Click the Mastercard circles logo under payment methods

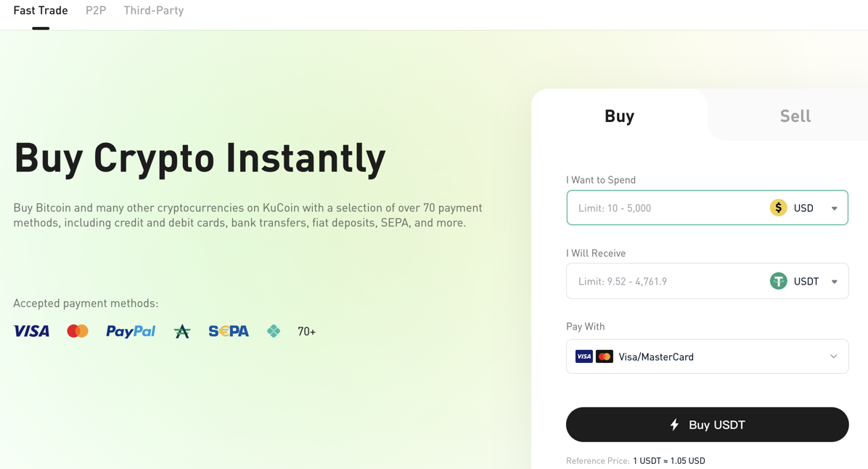78,331
